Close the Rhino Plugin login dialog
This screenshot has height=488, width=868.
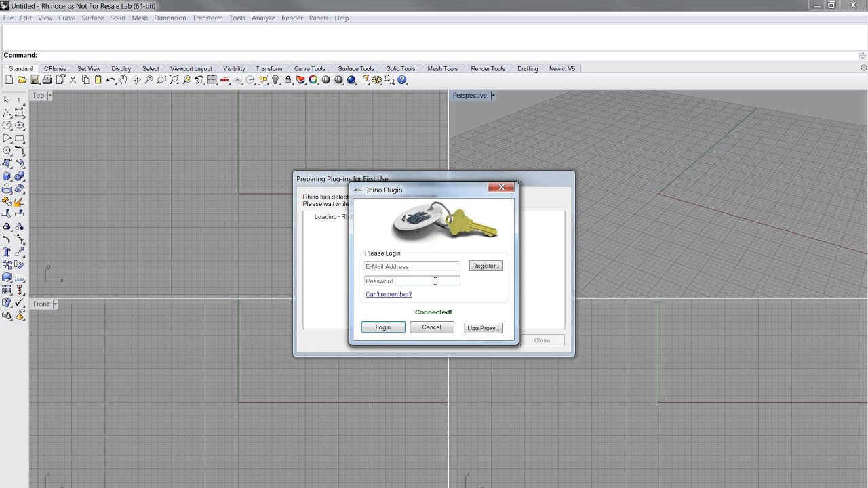(x=501, y=187)
